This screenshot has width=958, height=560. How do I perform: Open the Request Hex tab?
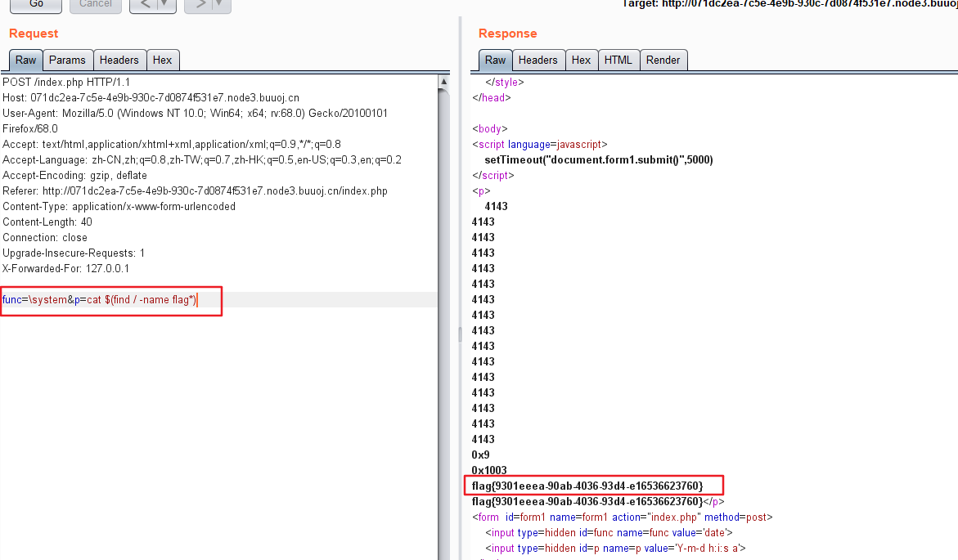point(163,60)
